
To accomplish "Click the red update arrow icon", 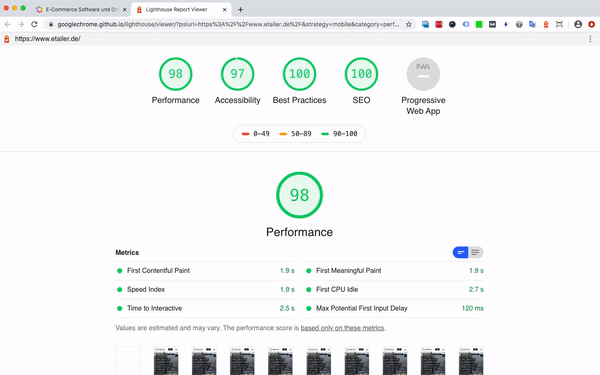I will (591, 24).
